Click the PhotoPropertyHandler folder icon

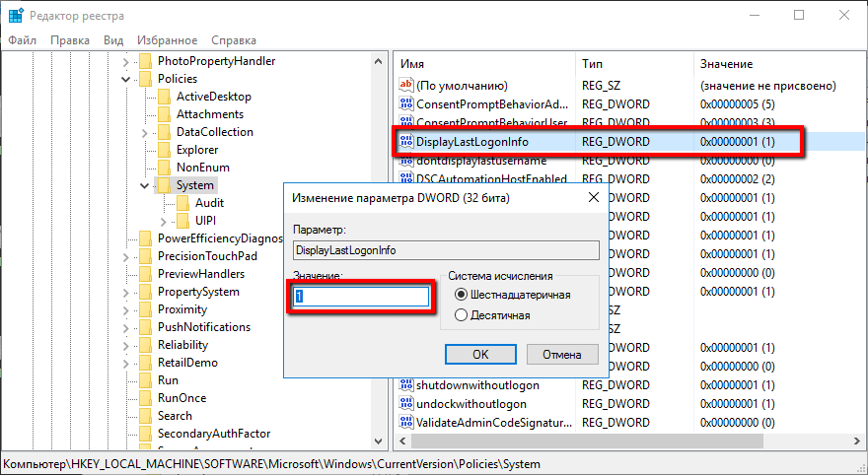pyautogui.click(x=146, y=61)
